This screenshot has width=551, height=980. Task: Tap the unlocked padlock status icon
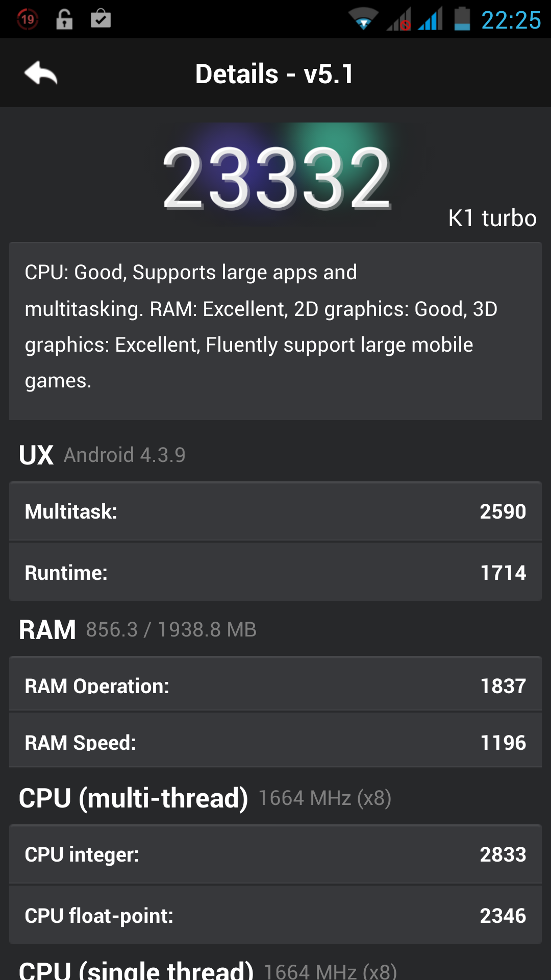(x=64, y=19)
